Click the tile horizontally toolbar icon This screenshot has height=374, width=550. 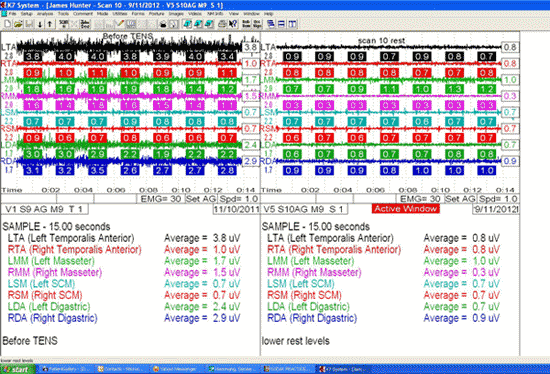click(x=281, y=24)
